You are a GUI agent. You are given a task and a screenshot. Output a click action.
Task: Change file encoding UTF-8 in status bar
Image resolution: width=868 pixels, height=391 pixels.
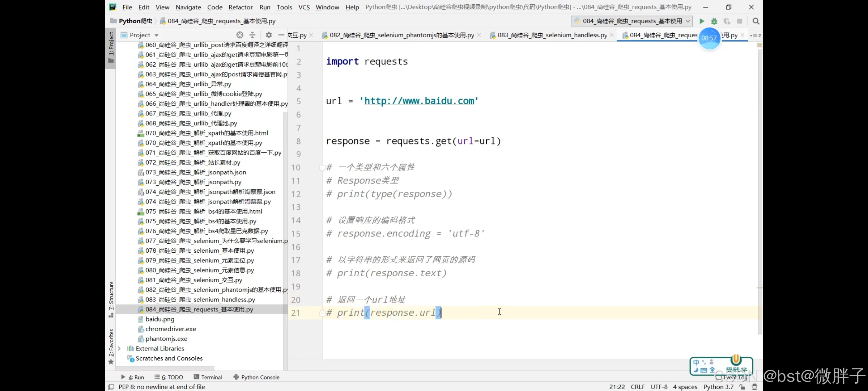click(659, 387)
